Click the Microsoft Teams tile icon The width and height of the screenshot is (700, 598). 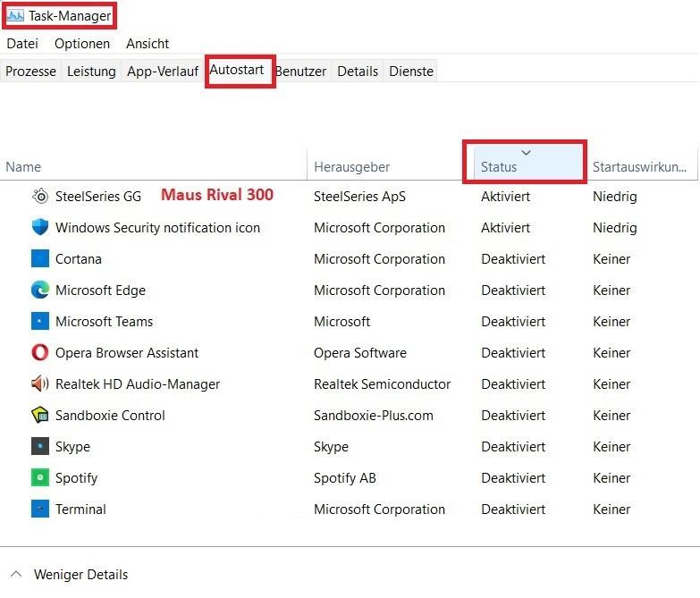40,321
